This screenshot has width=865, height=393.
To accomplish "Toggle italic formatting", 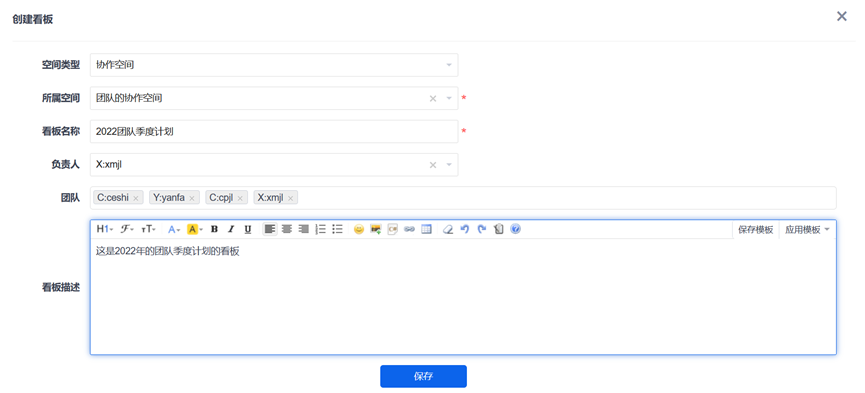I will (231, 229).
